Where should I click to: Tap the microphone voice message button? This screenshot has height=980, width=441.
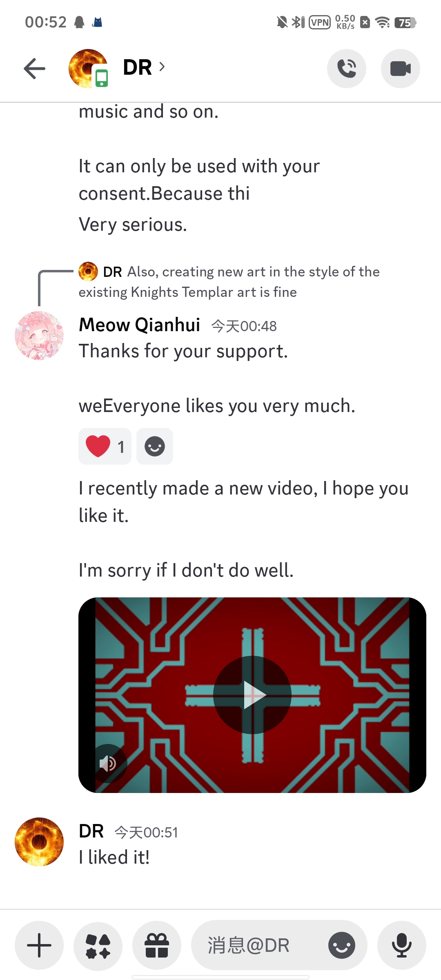[402, 945]
